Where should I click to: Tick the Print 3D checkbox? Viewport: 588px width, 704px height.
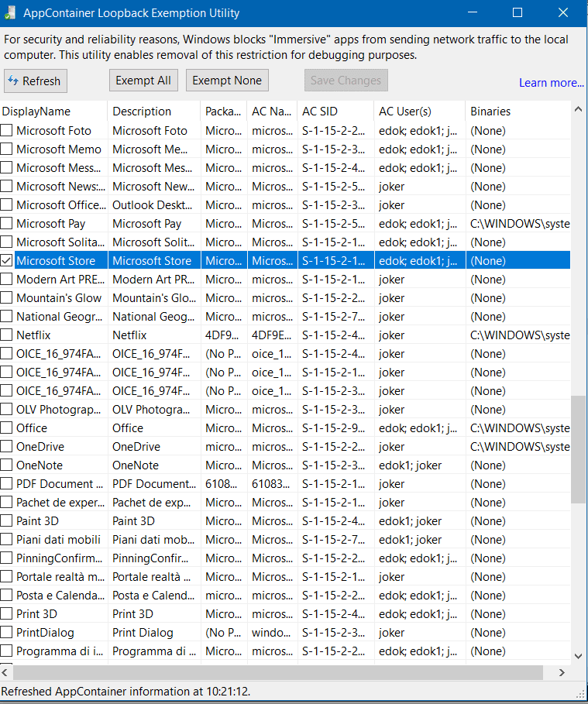[6, 613]
